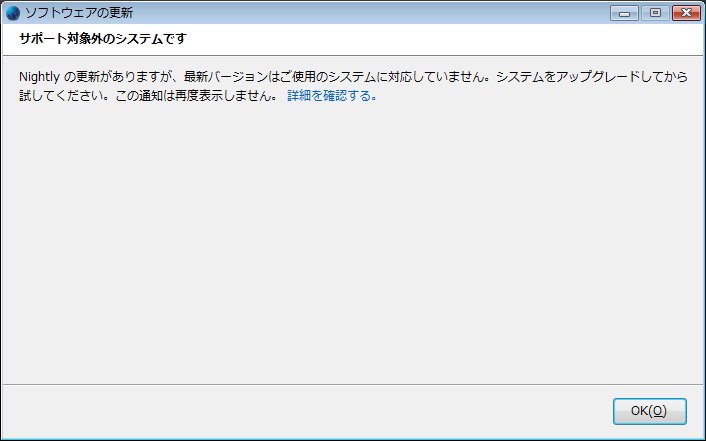Click the Nightly globe icon in title bar
The height and width of the screenshot is (441, 706).
click(x=12, y=13)
